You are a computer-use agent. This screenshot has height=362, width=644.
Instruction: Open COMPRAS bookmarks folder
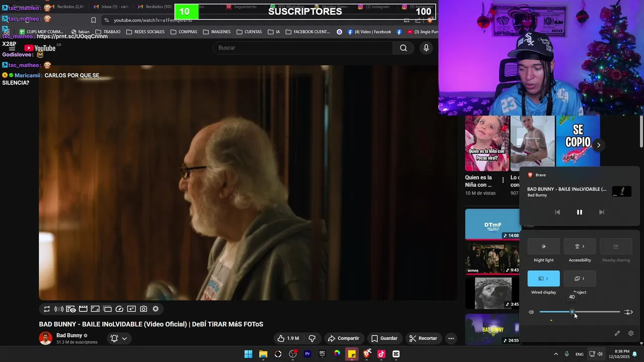pos(184,32)
